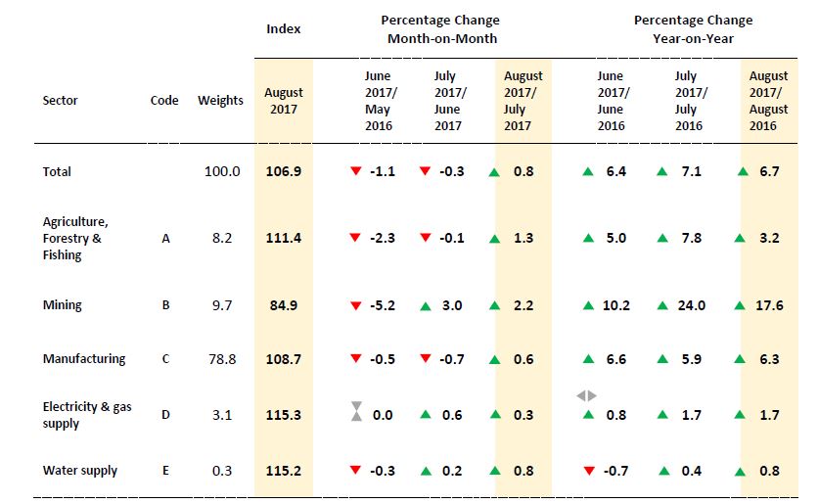Image resolution: width=819 pixels, height=504 pixels.
Task: Click the red down arrow beside -5.2
Action: click(356, 305)
